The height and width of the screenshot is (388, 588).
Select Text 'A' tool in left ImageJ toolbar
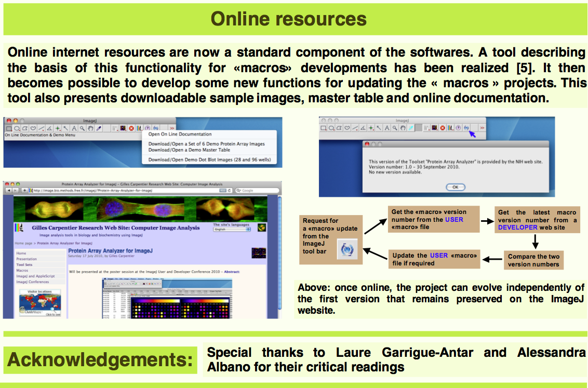pyautogui.click(x=74, y=128)
